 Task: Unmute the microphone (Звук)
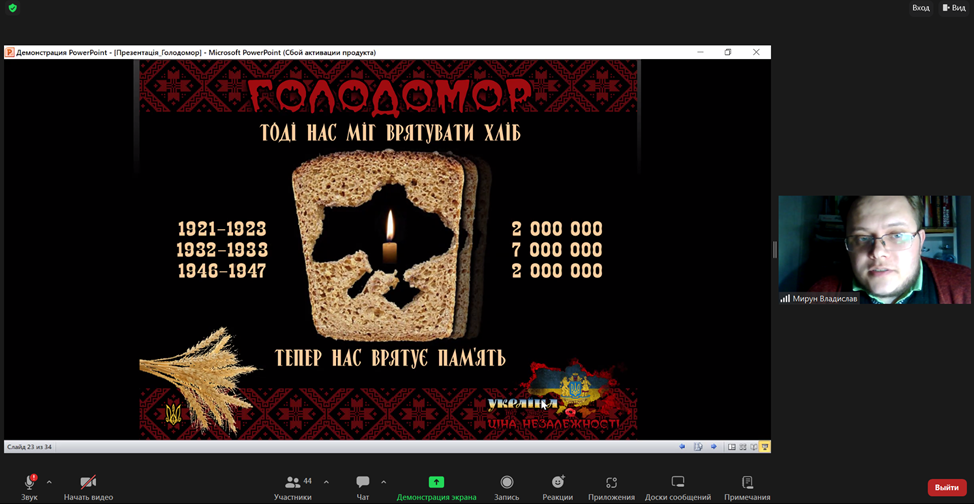[x=29, y=483]
